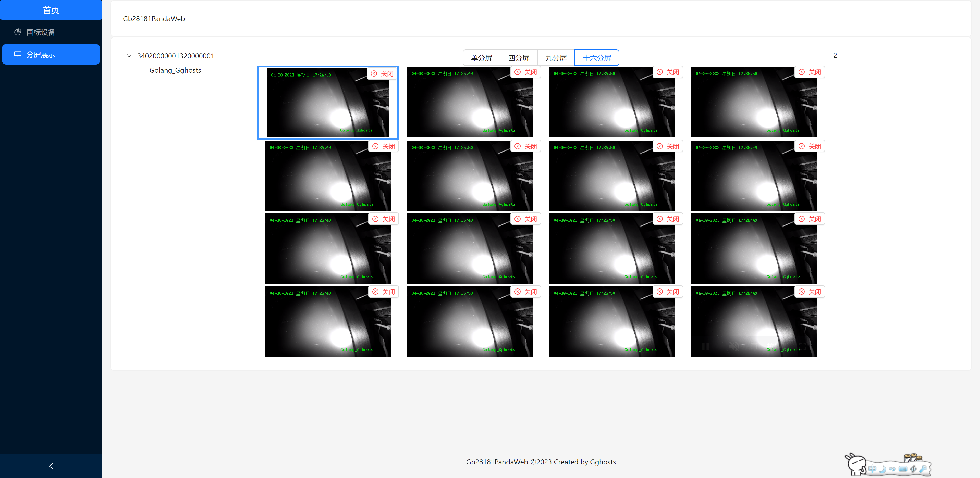Select the 分屏展示 sidebar menu item
980x478 pixels.
[40, 54]
